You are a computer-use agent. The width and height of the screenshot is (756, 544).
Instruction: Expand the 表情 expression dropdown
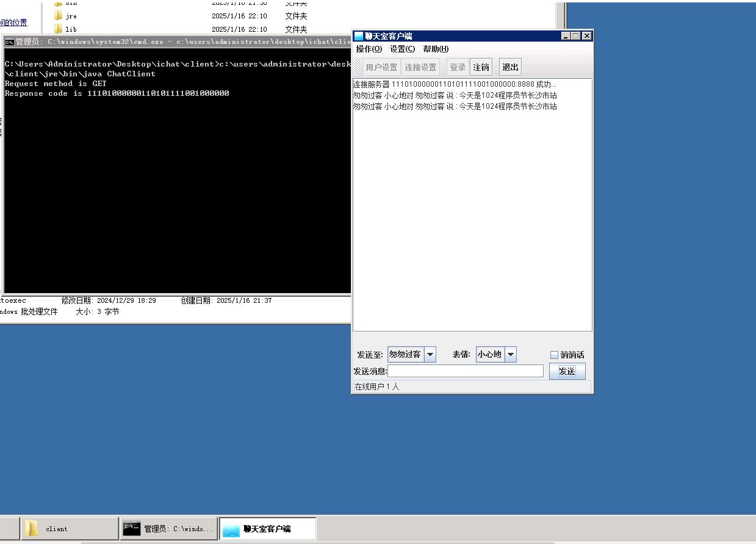(511, 354)
